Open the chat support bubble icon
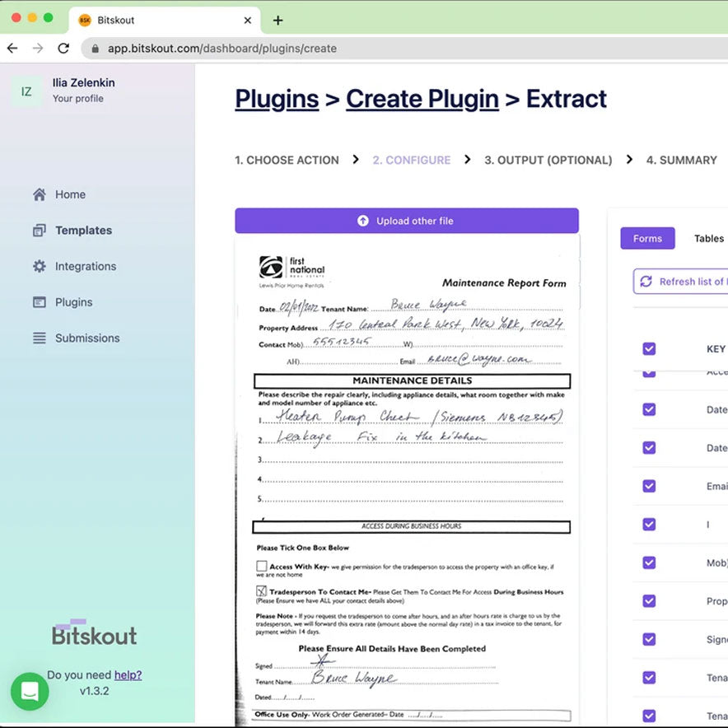 pyautogui.click(x=30, y=692)
